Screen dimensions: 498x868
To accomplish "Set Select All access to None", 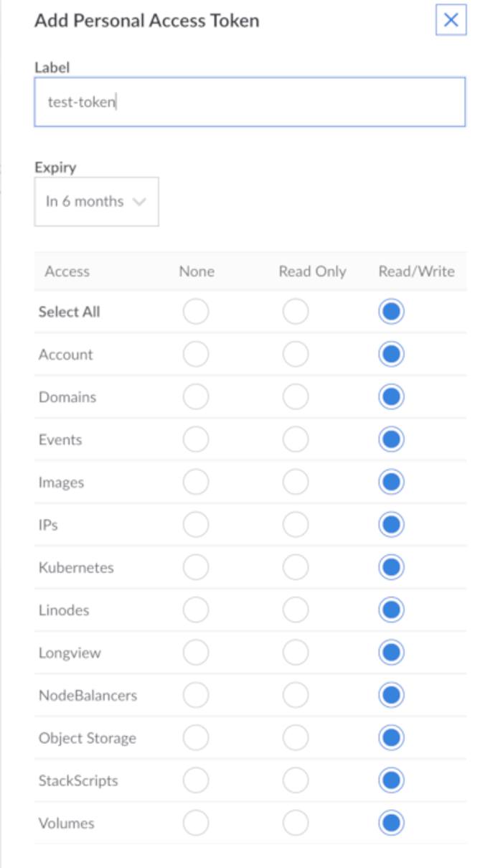I will 195,312.
